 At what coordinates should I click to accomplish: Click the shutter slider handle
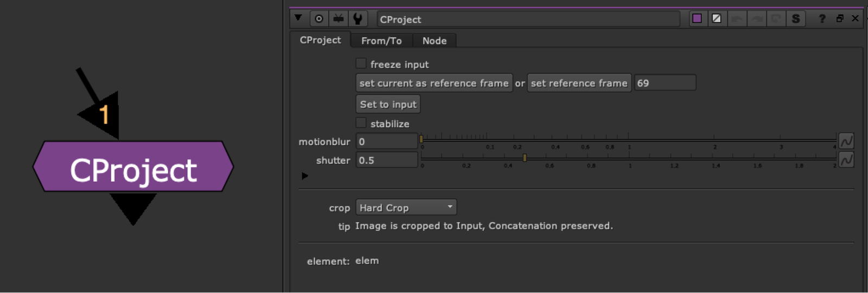tap(525, 158)
